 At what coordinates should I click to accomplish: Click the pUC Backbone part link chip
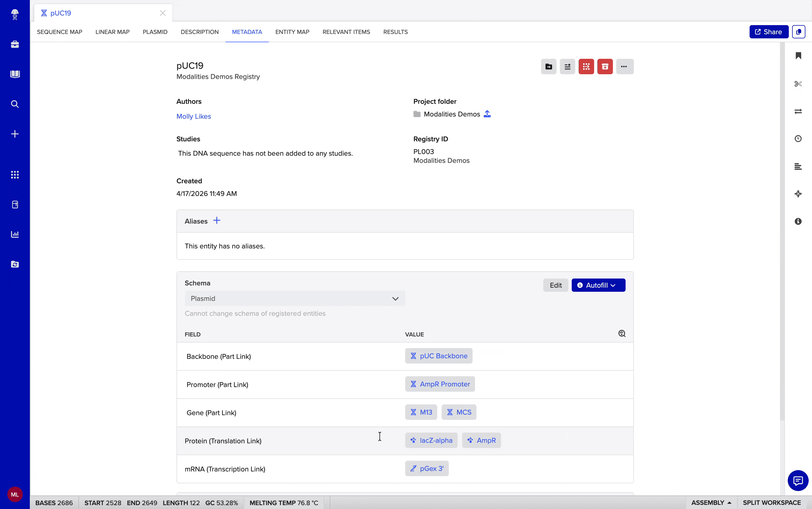pos(439,356)
